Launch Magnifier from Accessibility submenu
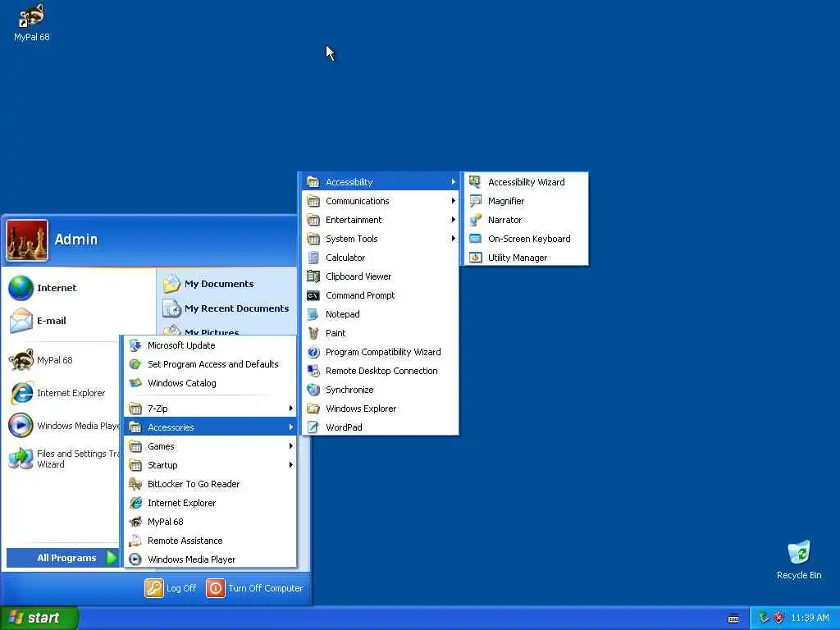 [x=526, y=201]
